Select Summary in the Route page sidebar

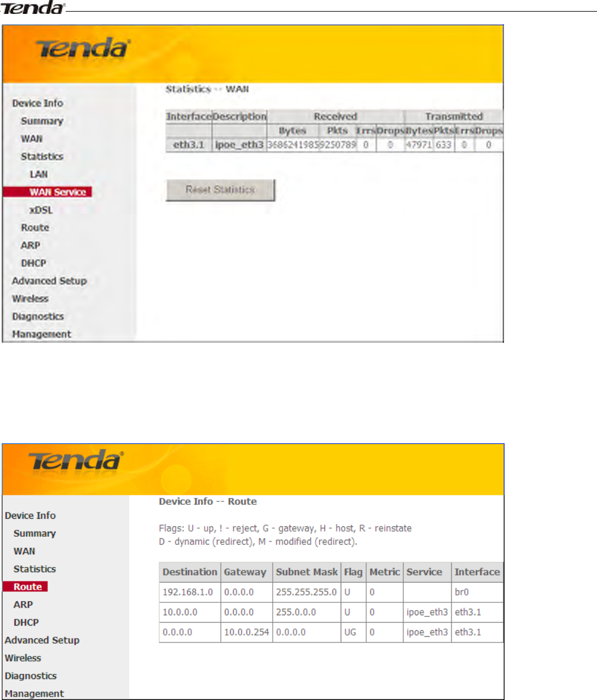(35, 533)
